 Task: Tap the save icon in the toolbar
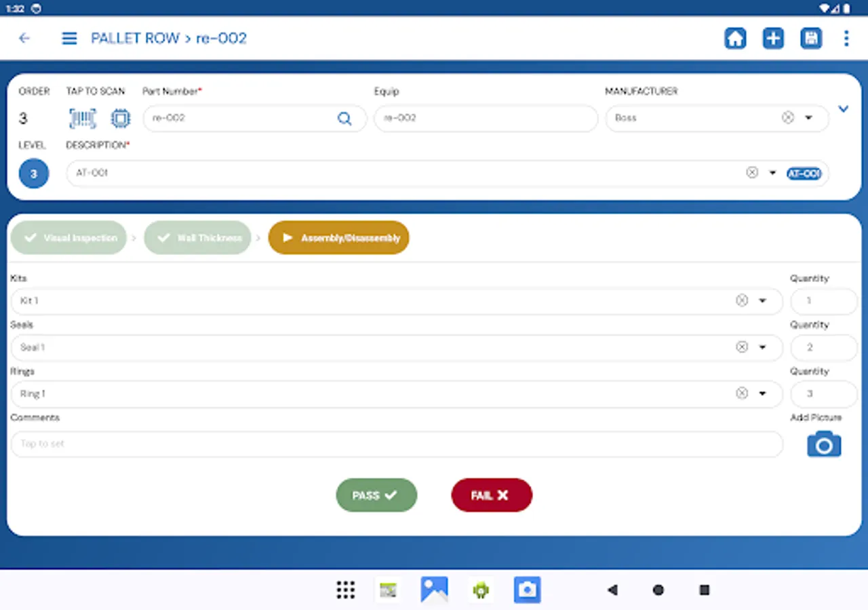[811, 38]
